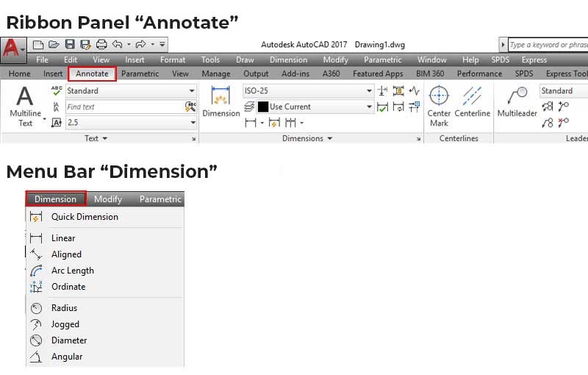Viewport: 588px width, 375px height.
Task: Click the New drawing icon
Action: (x=38, y=45)
